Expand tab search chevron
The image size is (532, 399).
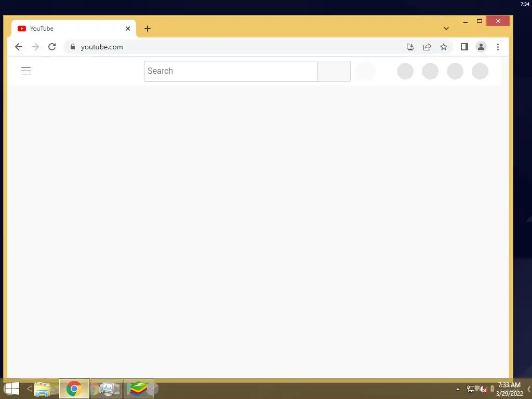(446, 29)
